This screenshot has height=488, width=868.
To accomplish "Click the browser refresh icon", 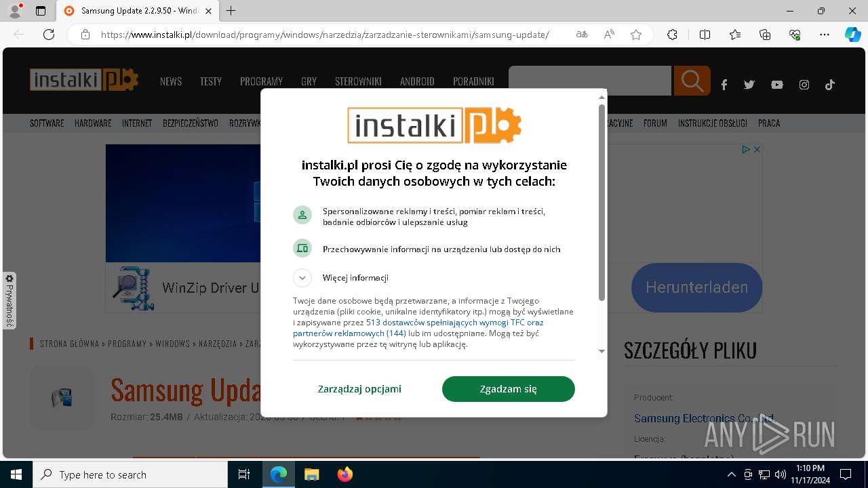I will [49, 35].
